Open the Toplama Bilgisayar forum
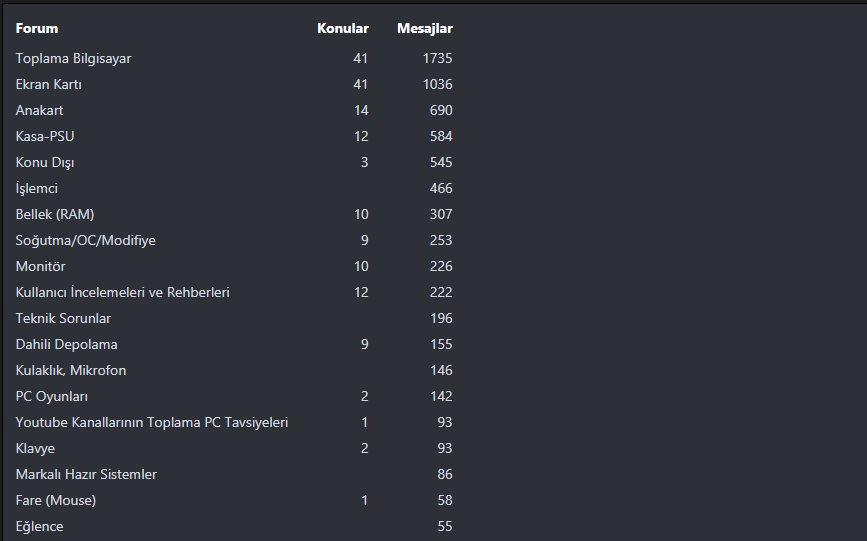The width and height of the screenshot is (867, 541). coord(73,59)
